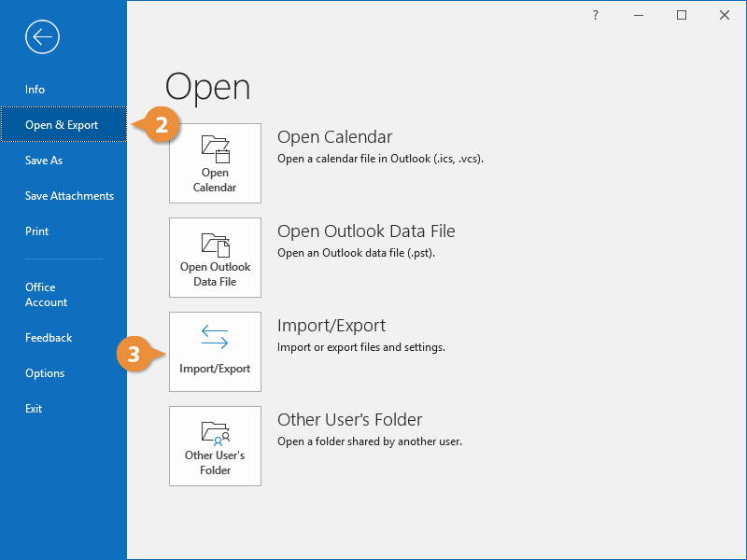Click the back arrow to leave backstage
The height and width of the screenshot is (560, 747).
click(43, 37)
